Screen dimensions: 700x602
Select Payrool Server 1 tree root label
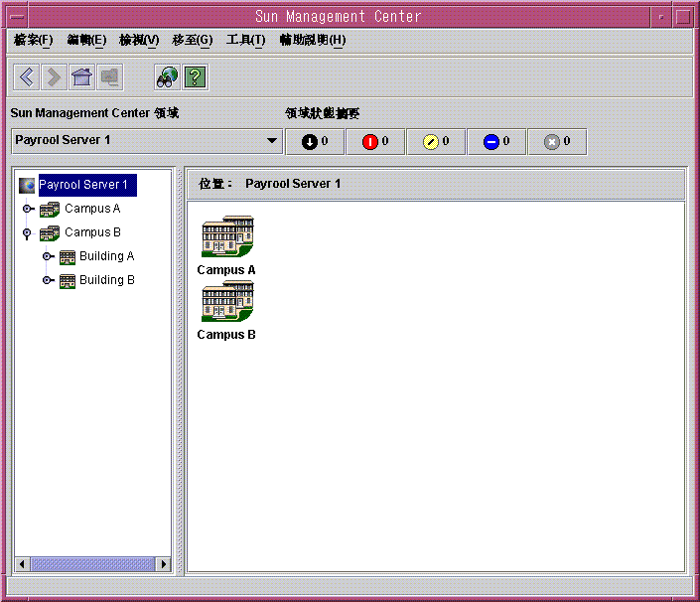[x=87, y=185]
